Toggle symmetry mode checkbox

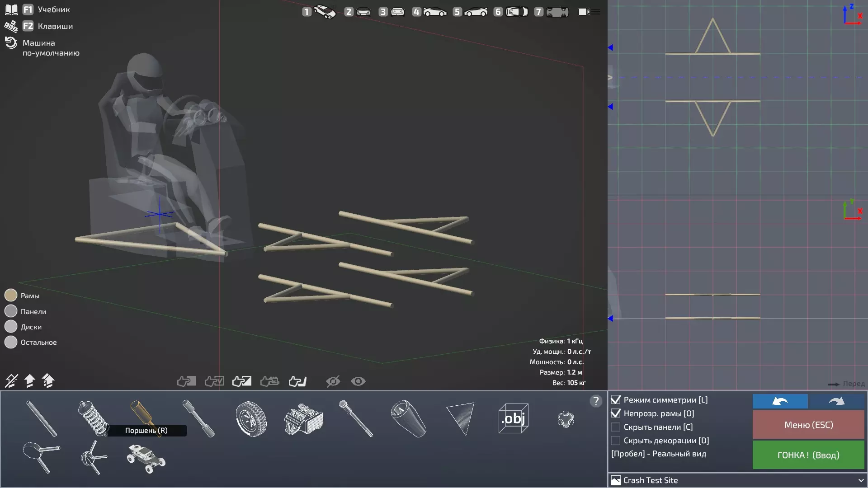[616, 400]
